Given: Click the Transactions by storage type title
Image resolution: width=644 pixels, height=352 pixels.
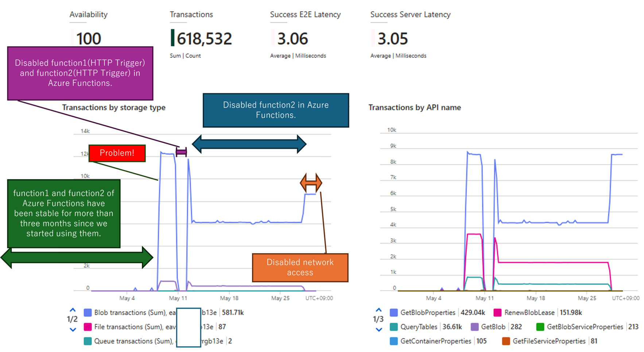Looking at the screenshot, I should [114, 108].
